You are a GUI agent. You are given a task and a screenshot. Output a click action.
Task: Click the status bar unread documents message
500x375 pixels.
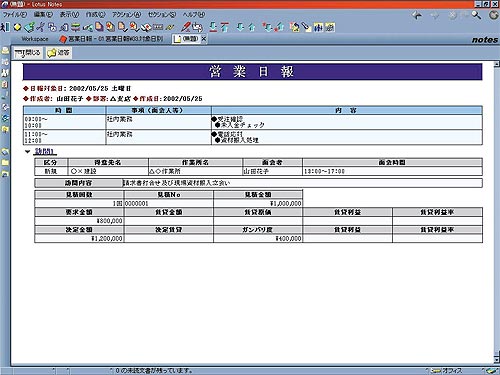pyautogui.click(x=154, y=371)
